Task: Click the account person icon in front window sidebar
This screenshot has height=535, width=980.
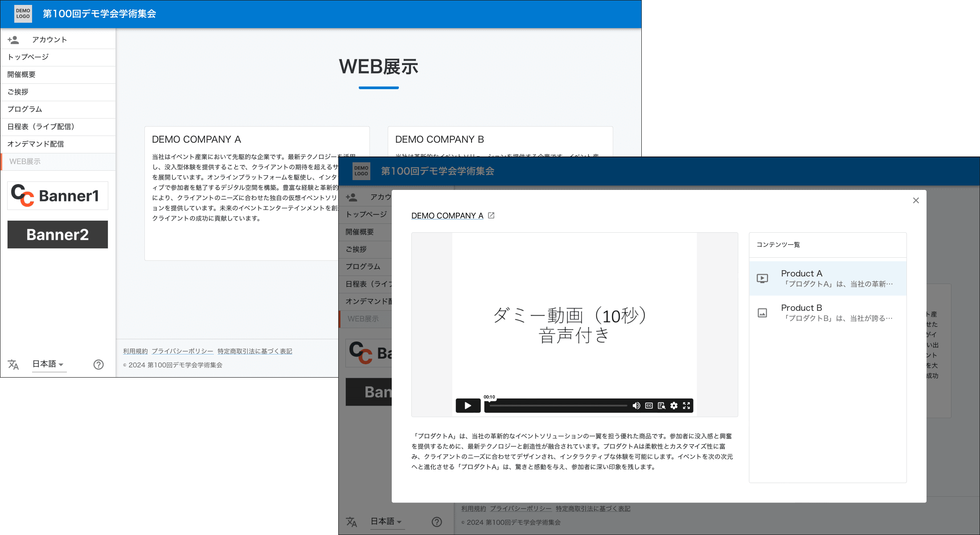Action: [x=352, y=197]
